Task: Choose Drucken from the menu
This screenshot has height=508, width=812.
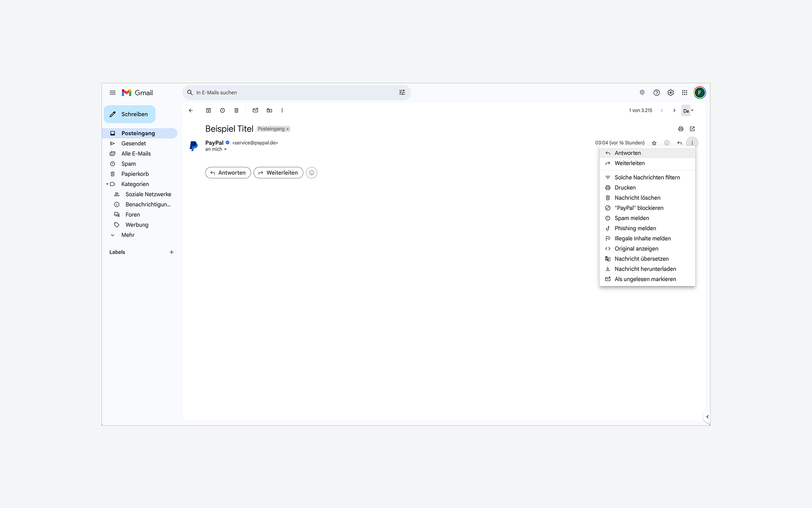Action: point(647,187)
